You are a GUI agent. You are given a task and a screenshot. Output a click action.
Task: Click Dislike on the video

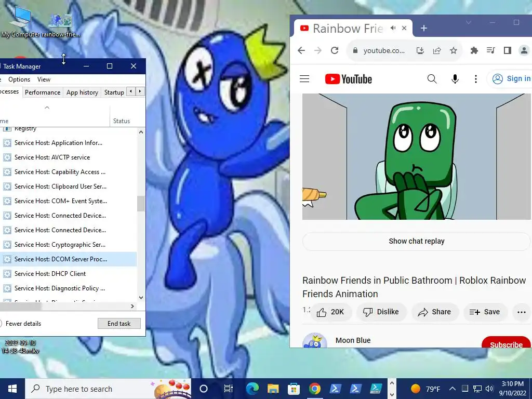pos(381,312)
